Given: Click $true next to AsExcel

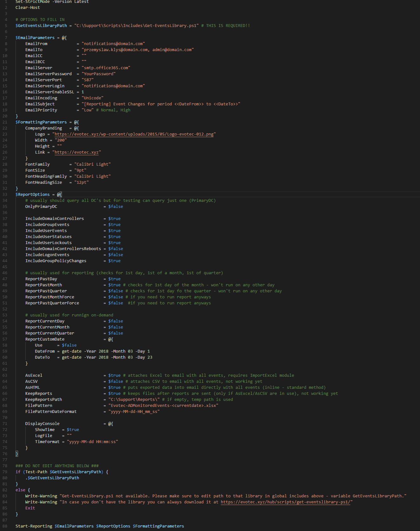Looking at the screenshot, I should pos(114,375).
